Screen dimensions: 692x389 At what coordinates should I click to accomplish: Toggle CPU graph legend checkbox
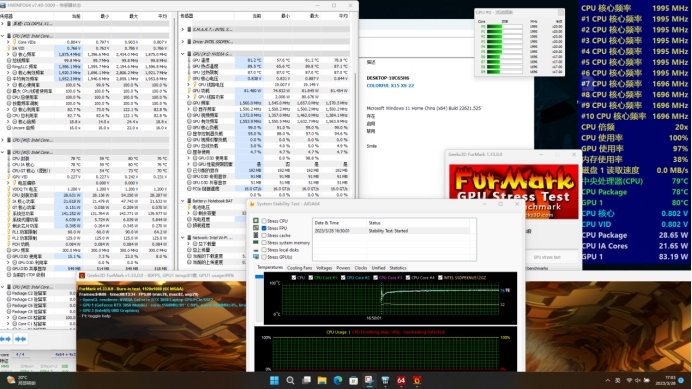(294, 278)
